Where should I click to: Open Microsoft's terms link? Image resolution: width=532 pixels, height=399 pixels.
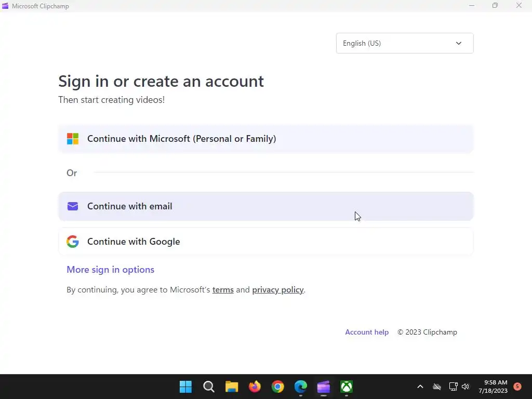point(223,290)
